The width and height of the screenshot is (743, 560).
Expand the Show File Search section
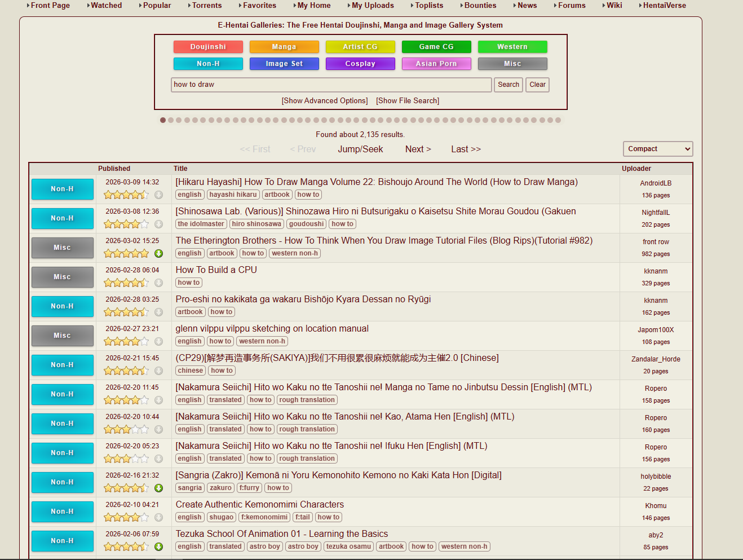[x=408, y=101]
